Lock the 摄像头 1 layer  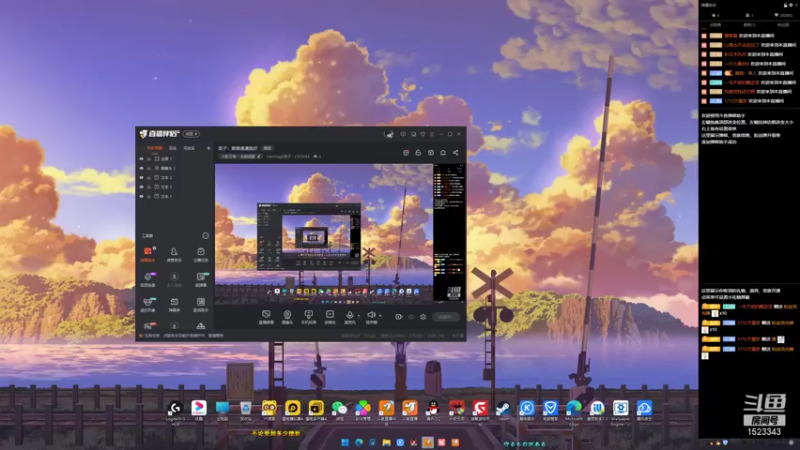[149, 168]
